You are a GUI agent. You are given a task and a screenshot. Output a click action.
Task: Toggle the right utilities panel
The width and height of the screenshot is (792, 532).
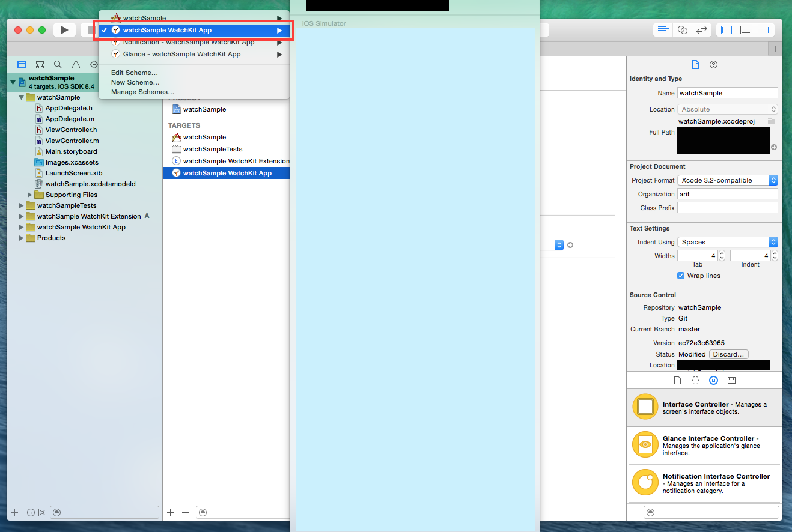(765, 30)
